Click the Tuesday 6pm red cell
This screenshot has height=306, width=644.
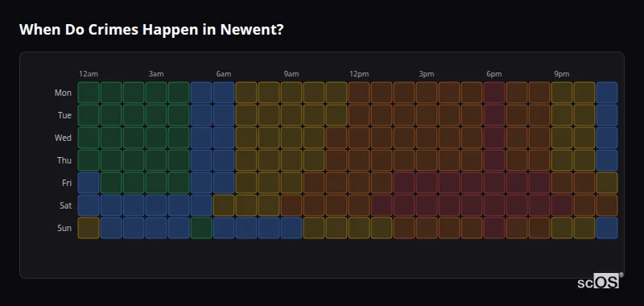494,115
